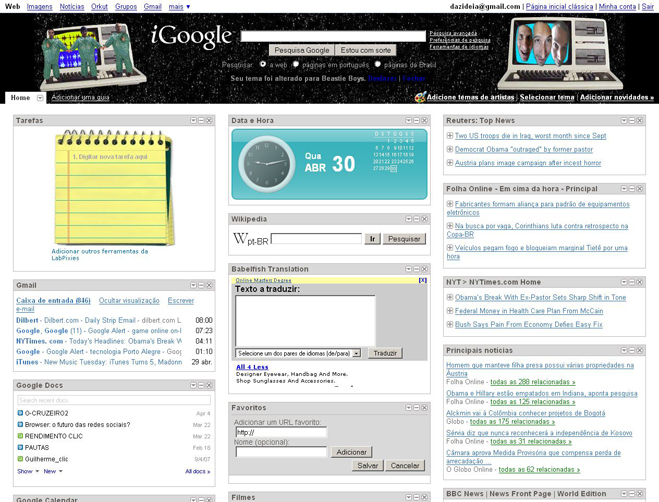Click the RENDIMENTO CLIC spreadsheet icon

click(x=20, y=436)
